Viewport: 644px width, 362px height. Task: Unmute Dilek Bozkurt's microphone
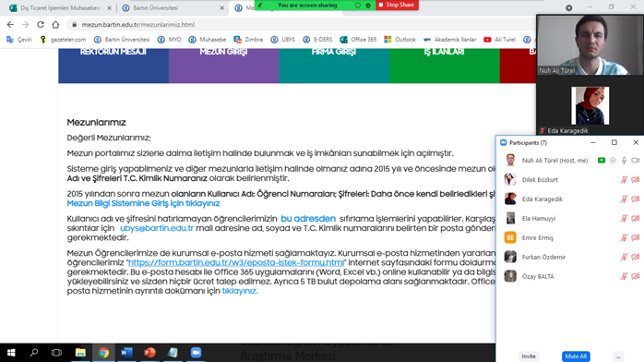[624, 179]
